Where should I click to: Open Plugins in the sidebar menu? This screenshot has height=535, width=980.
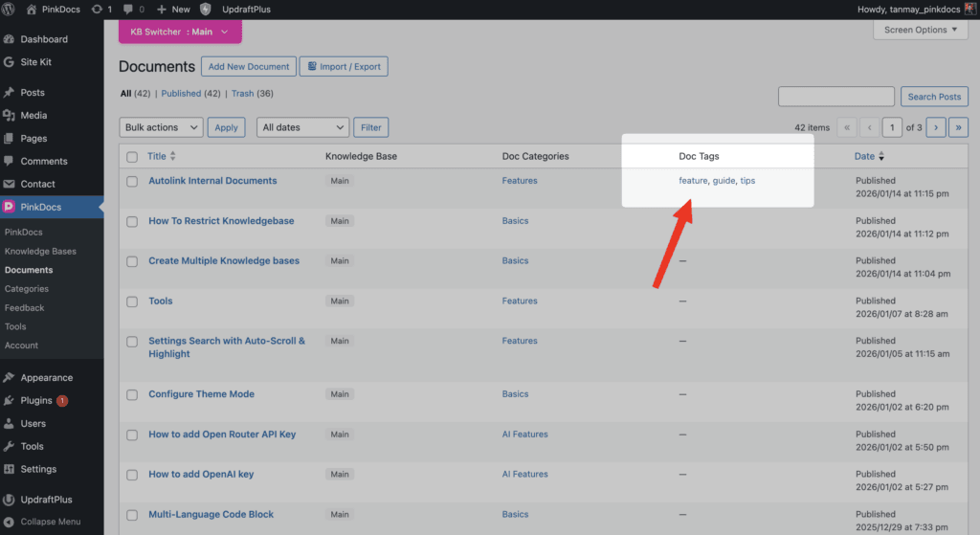click(36, 401)
